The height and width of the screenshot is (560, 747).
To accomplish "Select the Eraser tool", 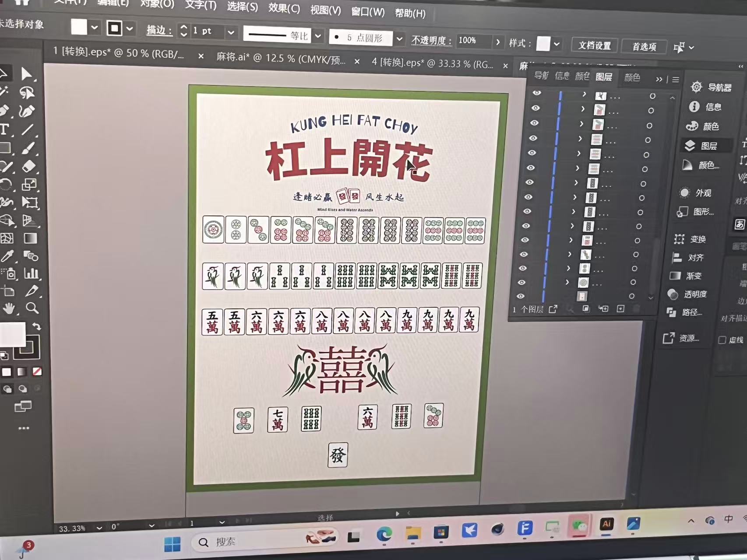I will [29, 167].
